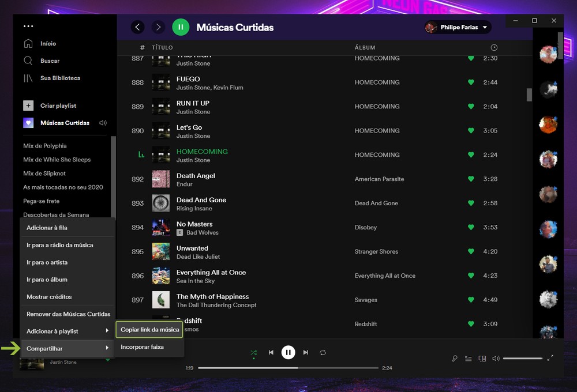Click Criar playlist button
577x392 pixels.
58,105
